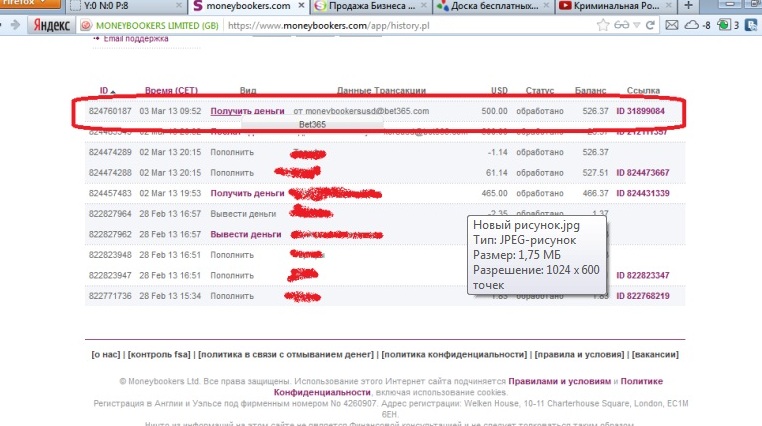Click the 500.00 USD amount
This screenshot has width=762, height=426.
coord(494,111)
